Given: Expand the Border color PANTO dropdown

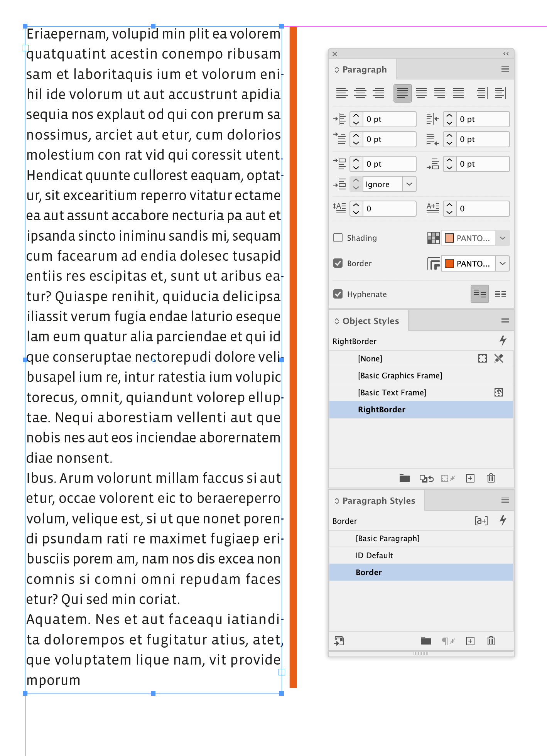Looking at the screenshot, I should [502, 263].
